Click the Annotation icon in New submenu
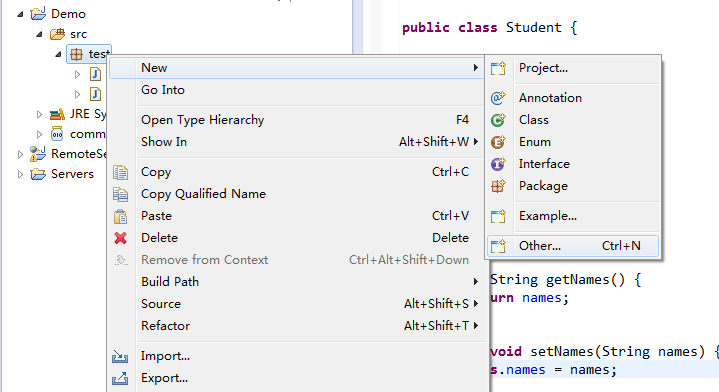Screen dimensions: 719x392 click(x=498, y=98)
